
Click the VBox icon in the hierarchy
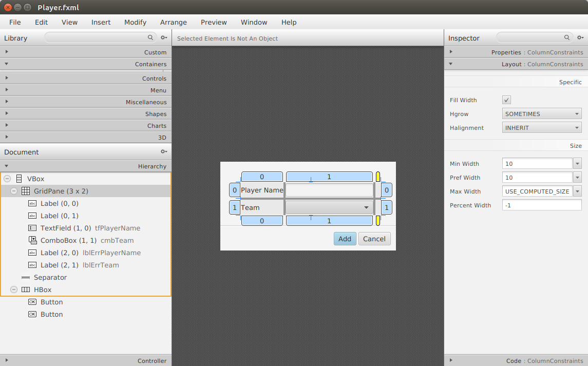pyautogui.click(x=19, y=178)
